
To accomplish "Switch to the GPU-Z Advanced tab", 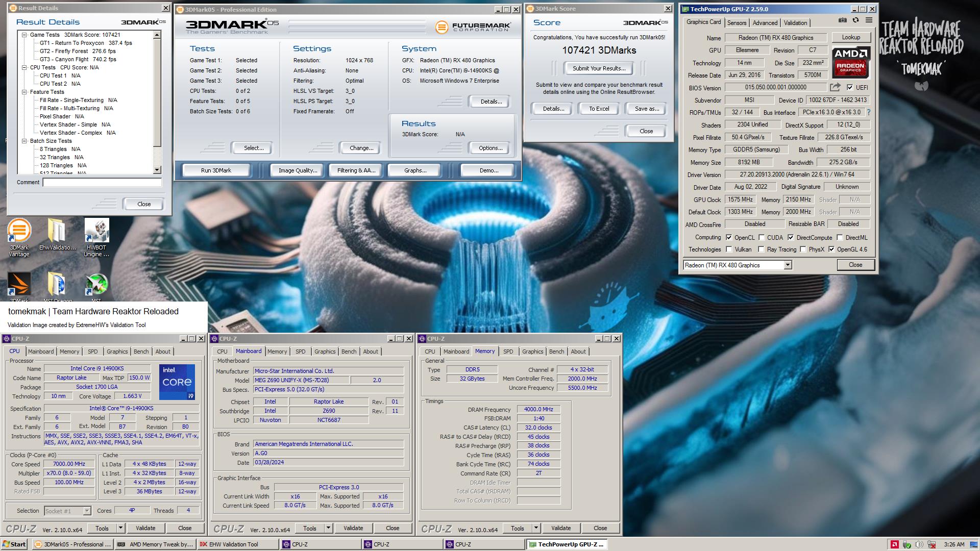I will click(765, 22).
